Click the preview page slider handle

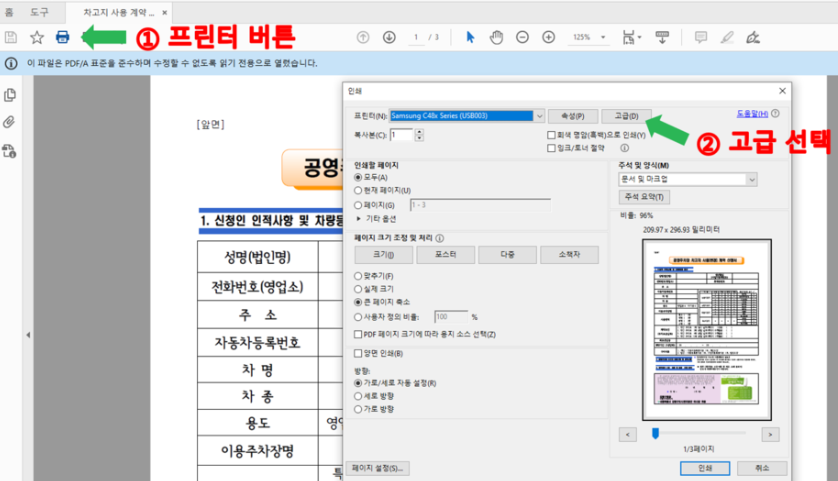[x=655, y=433]
